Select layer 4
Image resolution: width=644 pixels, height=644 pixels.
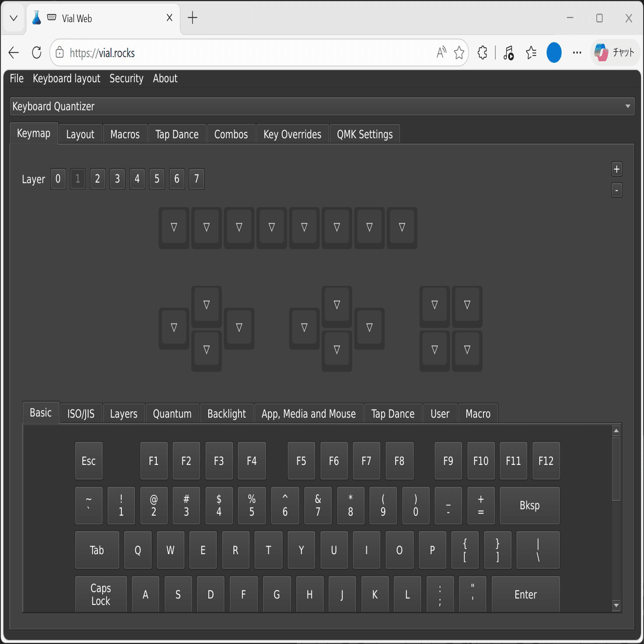[x=137, y=178]
